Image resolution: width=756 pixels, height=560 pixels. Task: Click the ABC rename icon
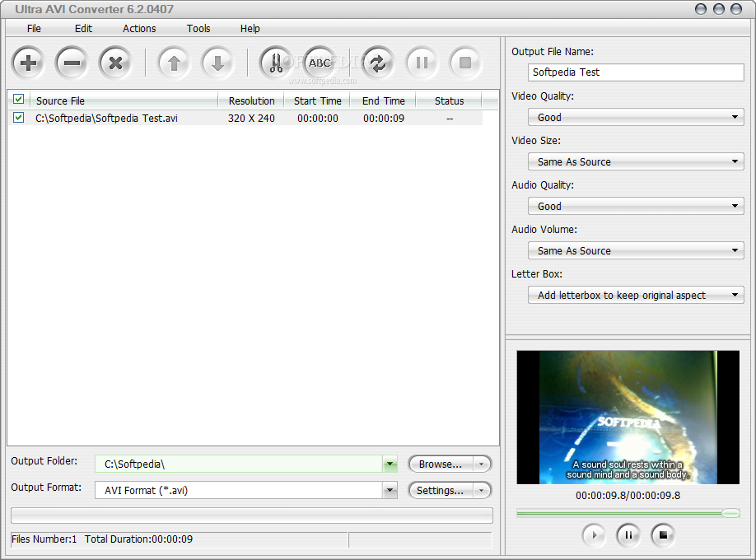[320, 63]
